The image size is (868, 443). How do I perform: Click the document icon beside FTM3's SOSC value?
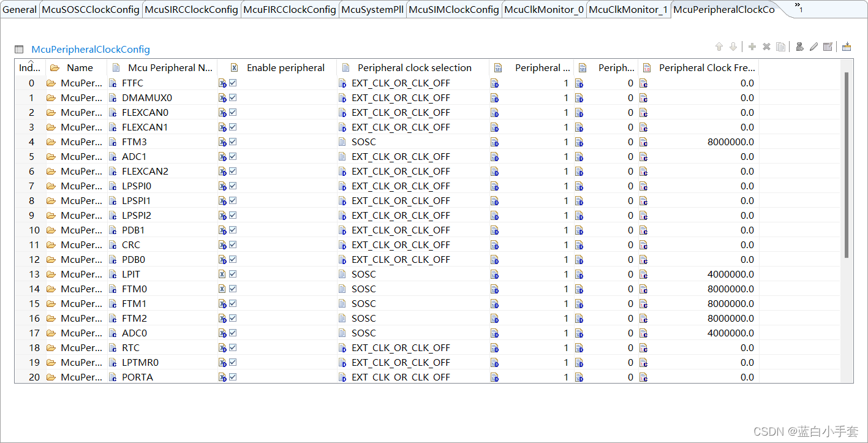click(x=342, y=142)
